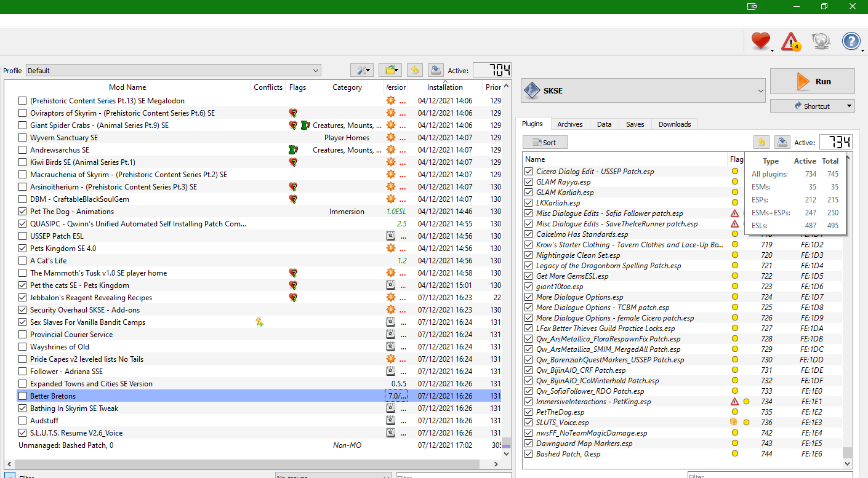Open the tools wrench dropdown above mod list
This screenshot has width=868, height=478.
361,70
